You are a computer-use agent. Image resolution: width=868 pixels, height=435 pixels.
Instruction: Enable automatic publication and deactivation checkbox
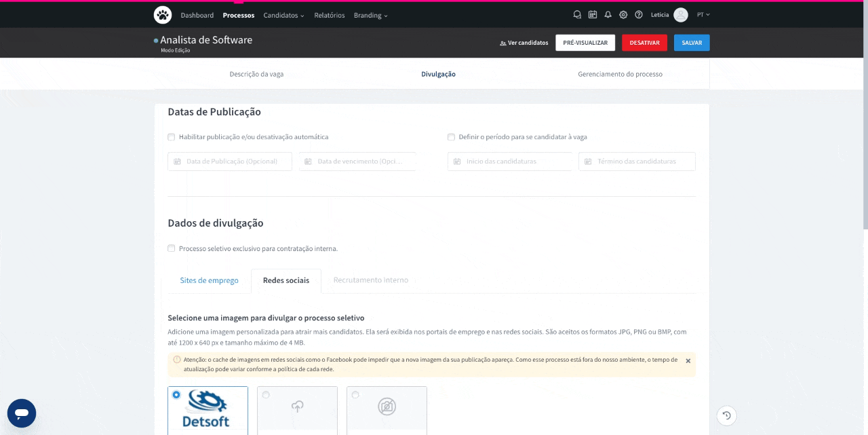point(172,137)
